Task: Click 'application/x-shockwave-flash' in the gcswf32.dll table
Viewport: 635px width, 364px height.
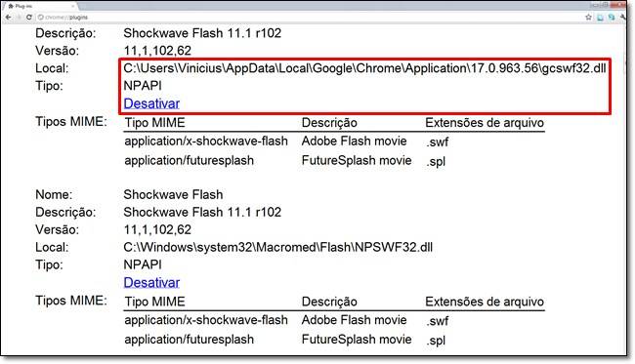Action: click(206, 142)
